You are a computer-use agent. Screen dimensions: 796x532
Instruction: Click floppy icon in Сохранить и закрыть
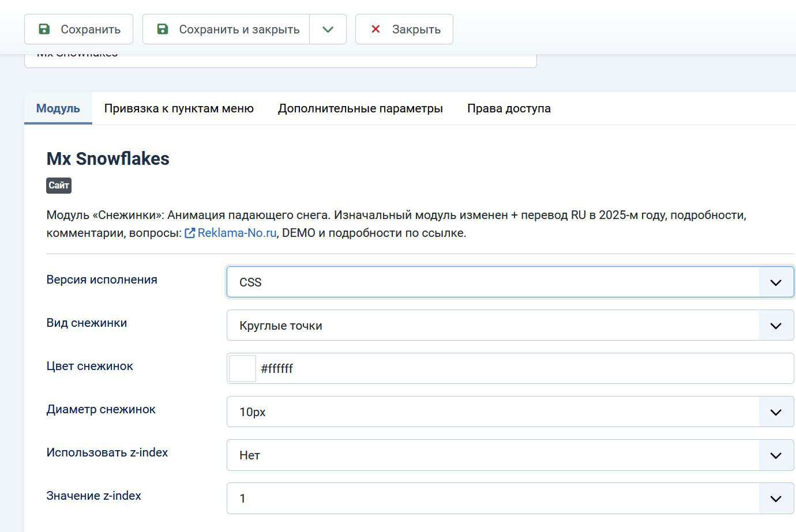(x=163, y=29)
